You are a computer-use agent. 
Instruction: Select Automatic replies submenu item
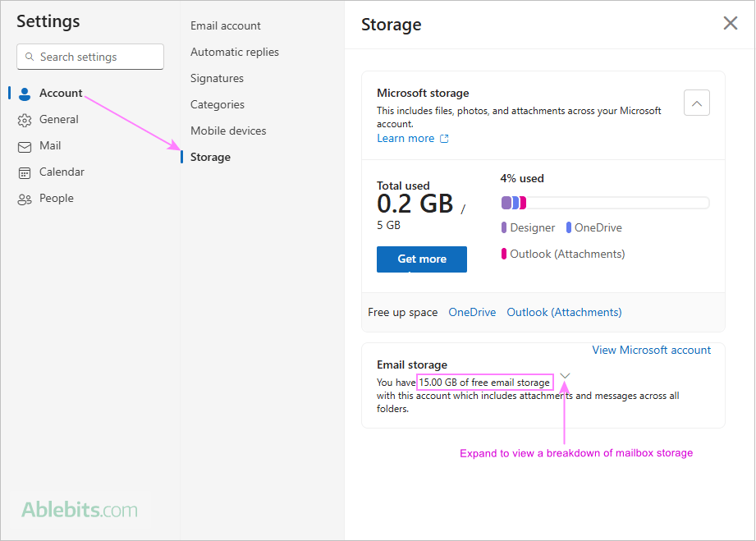(x=234, y=52)
